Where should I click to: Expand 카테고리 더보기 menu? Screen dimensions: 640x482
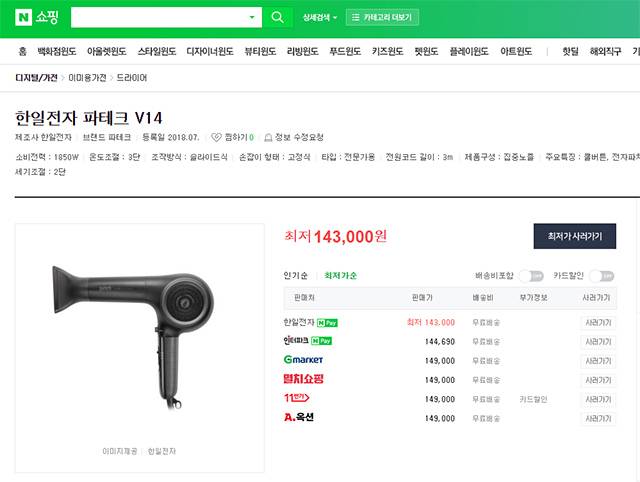[382, 18]
